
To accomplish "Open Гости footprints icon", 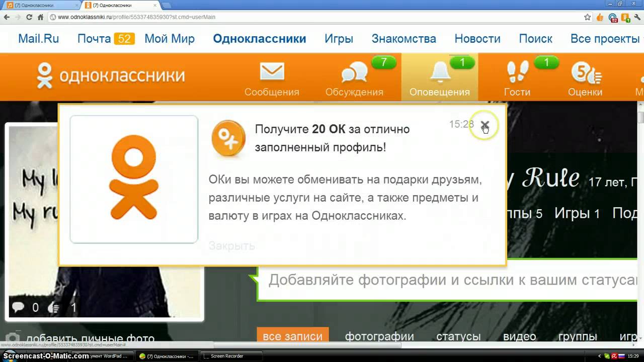I will click(x=517, y=72).
